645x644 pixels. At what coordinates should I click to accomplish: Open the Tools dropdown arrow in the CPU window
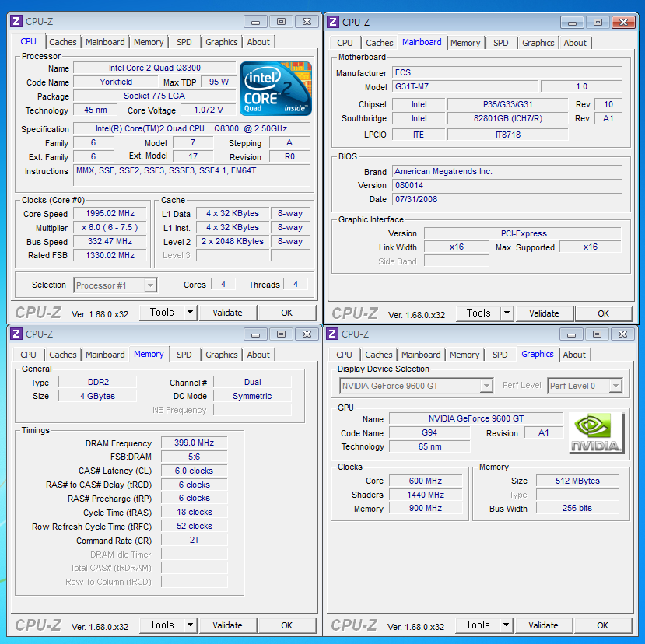click(x=190, y=313)
